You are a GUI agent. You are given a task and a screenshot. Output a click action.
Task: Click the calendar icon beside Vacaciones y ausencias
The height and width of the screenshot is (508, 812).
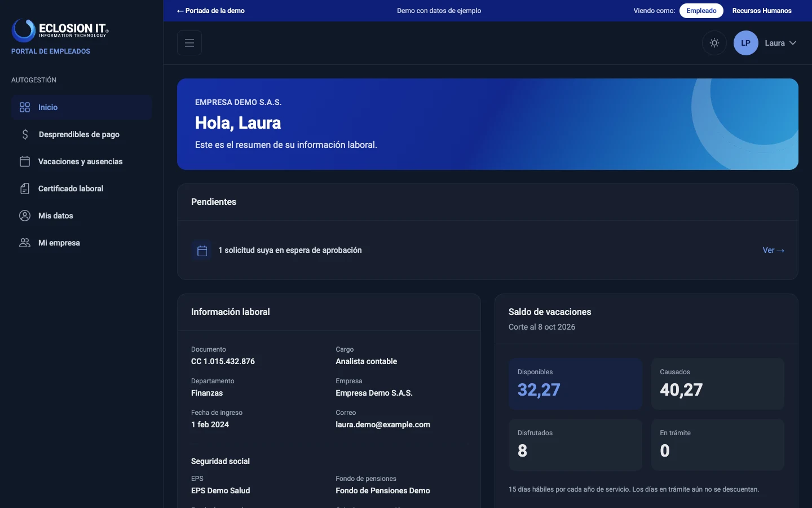tap(25, 161)
